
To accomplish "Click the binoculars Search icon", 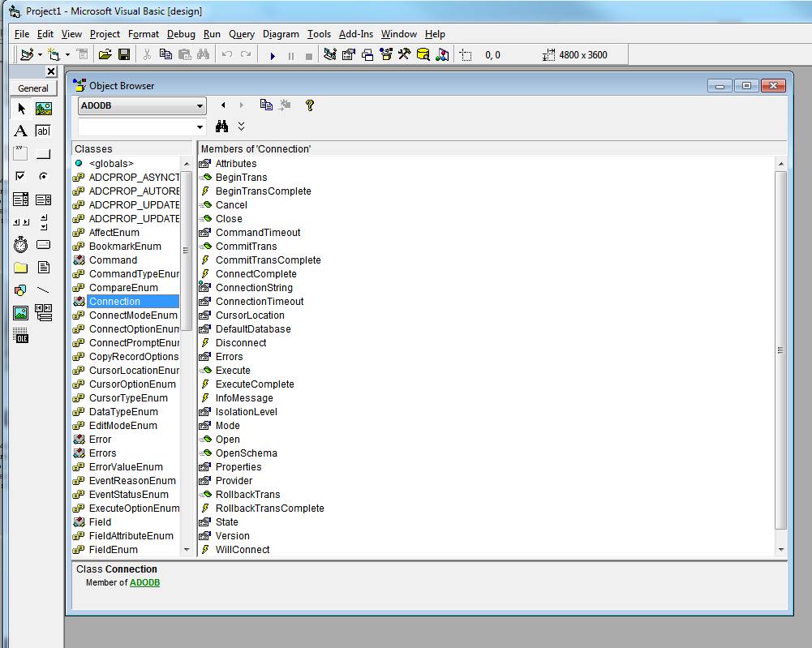I will click(x=222, y=127).
